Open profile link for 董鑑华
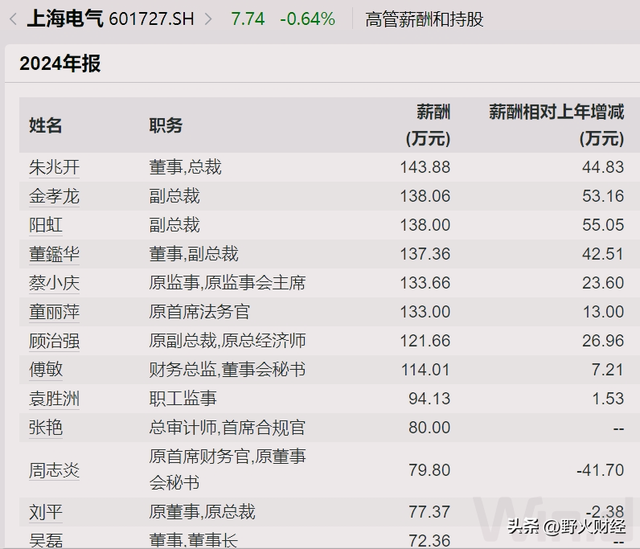This screenshot has height=549, width=640. click(x=54, y=254)
